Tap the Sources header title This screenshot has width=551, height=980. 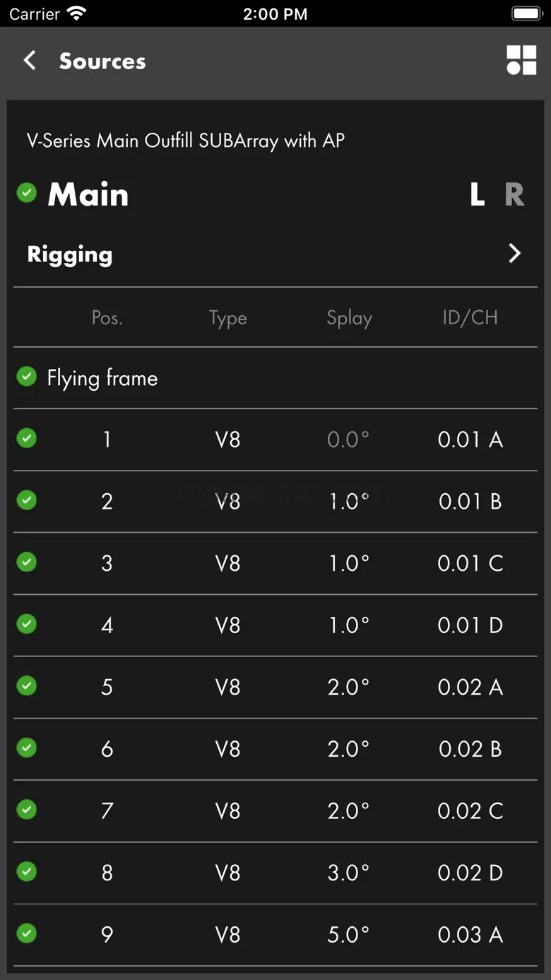(x=102, y=61)
